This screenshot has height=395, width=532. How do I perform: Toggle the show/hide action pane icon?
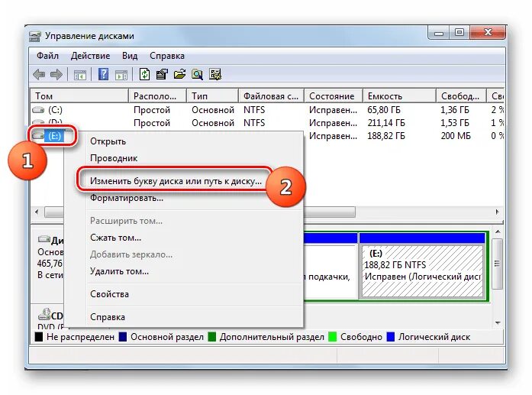click(121, 74)
